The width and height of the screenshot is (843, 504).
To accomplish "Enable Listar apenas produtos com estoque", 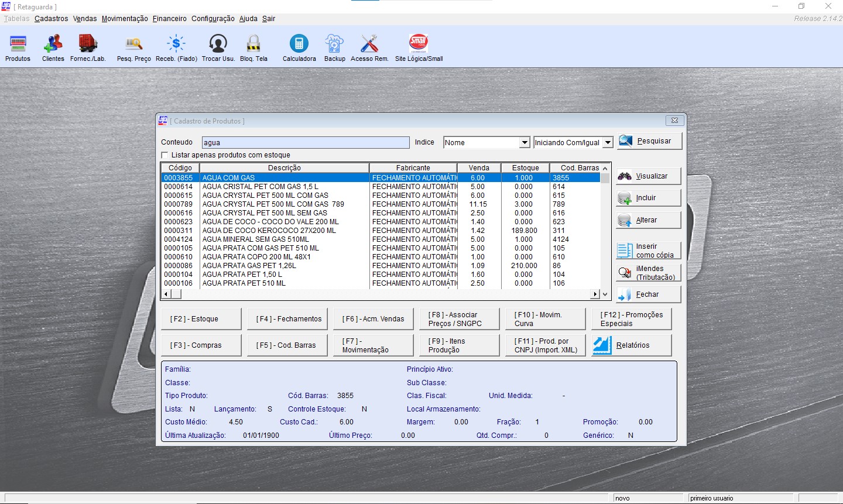I will coord(165,155).
